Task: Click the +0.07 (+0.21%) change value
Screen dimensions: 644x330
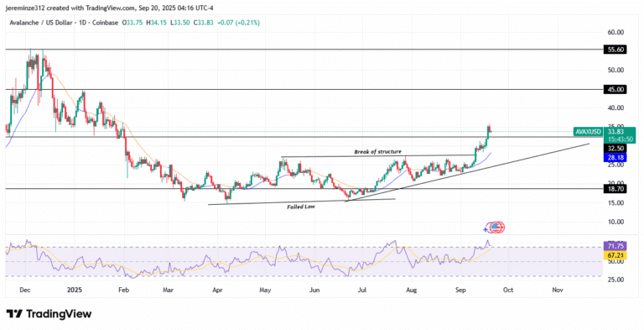Action: [238, 23]
